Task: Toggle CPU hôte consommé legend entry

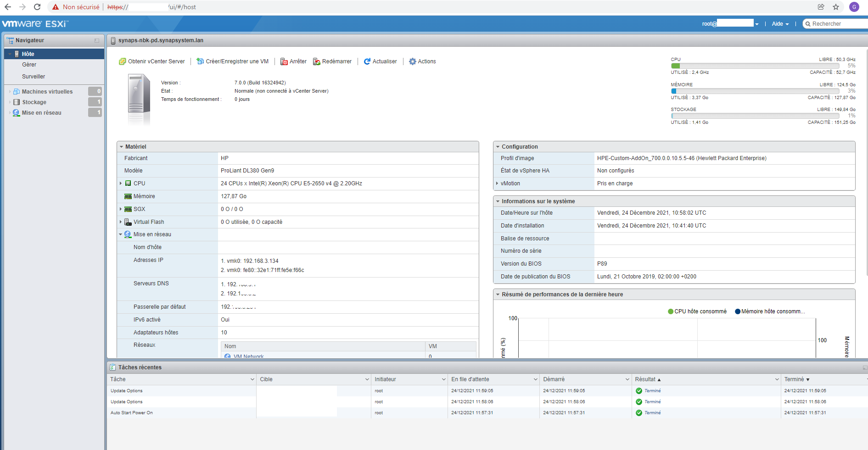Action: point(697,311)
